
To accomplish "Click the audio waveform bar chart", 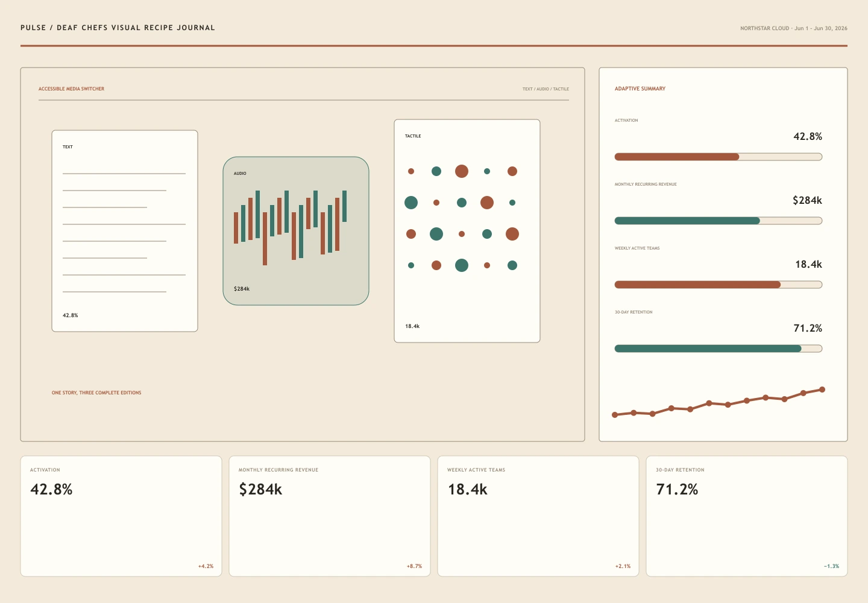I will [291, 227].
